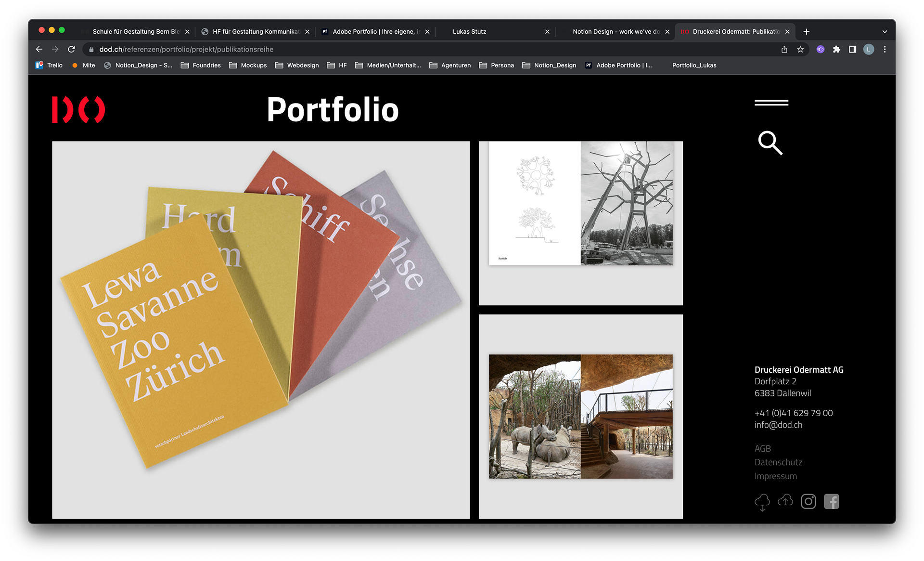This screenshot has height=561, width=924.
Task: Open the Impressum link
Action: pos(775,476)
